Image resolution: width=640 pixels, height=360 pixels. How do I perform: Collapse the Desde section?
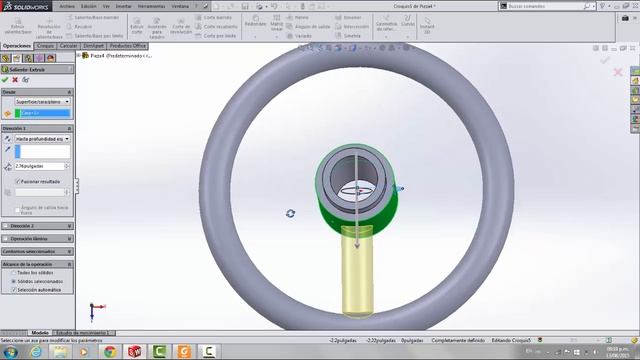click(x=69, y=92)
